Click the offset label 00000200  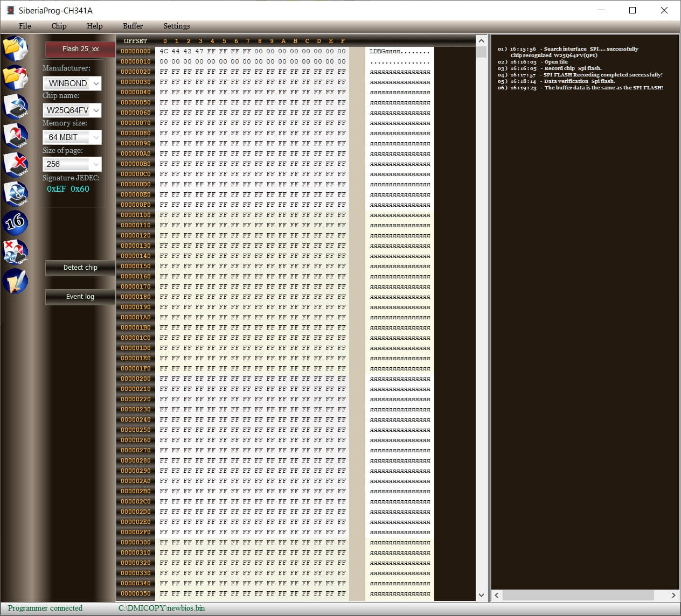click(136, 379)
